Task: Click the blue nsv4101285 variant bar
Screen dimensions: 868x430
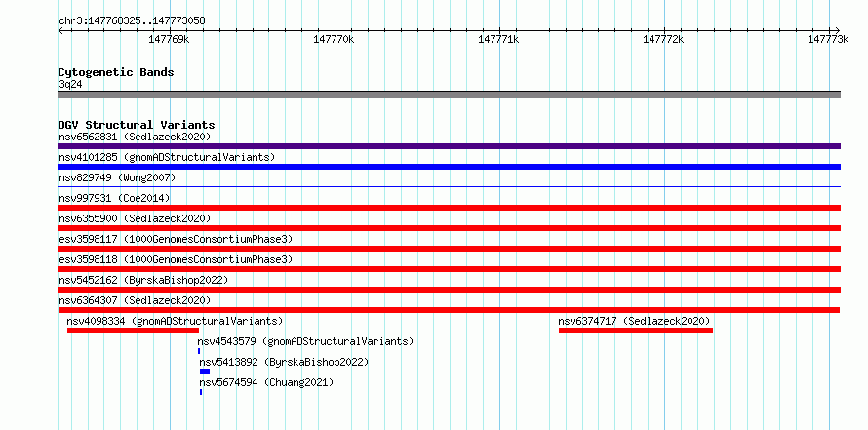Action: tap(449, 167)
